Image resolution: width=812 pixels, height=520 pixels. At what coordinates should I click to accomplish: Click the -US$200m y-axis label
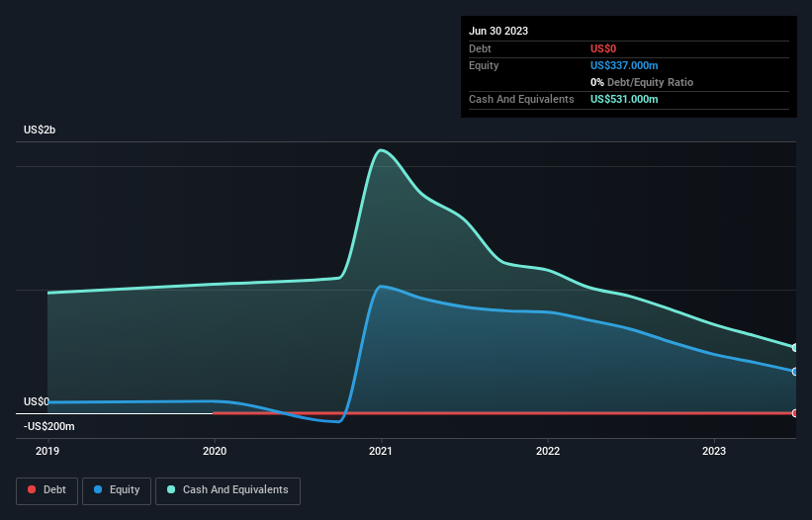coord(49,426)
